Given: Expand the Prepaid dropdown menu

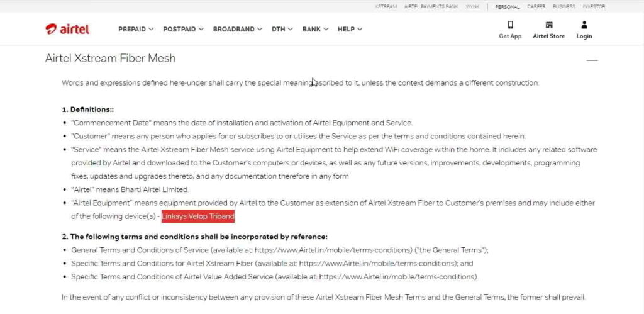Looking at the screenshot, I should (136, 29).
